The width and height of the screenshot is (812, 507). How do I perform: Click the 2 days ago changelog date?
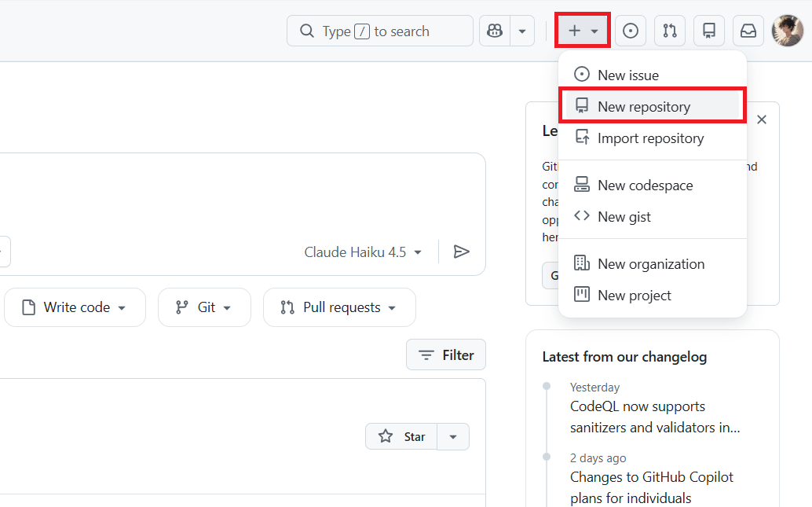click(x=598, y=457)
